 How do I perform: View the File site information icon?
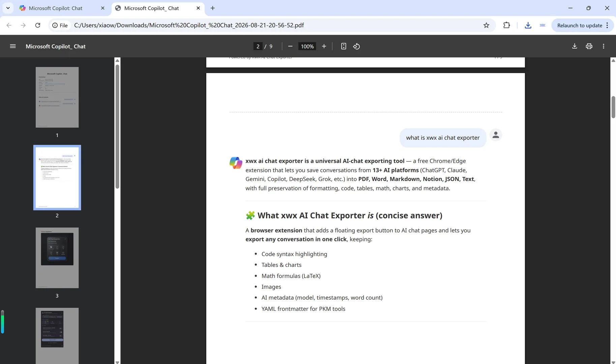(x=60, y=25)
